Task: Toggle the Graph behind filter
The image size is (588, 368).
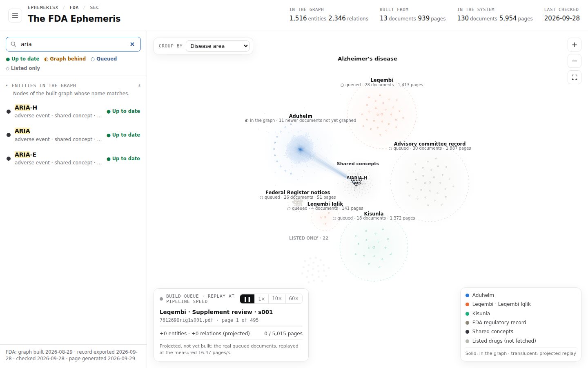Action: 65,59
